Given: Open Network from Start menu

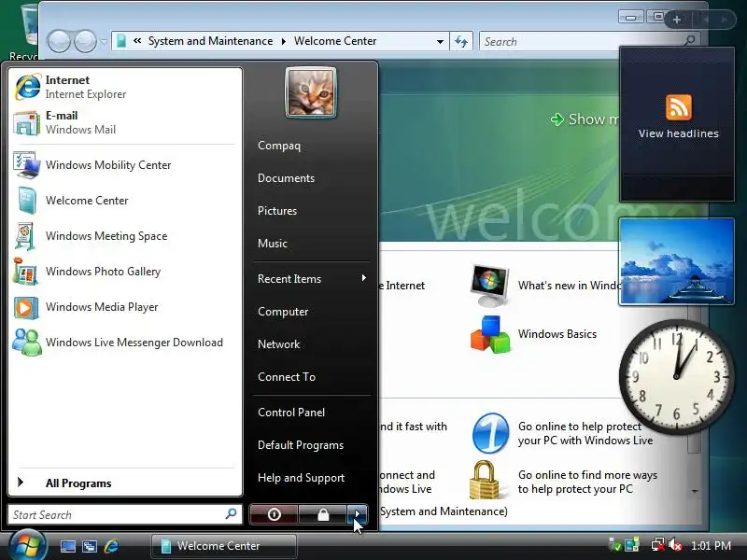Looking at the screenshot, I should coord(312,343).
